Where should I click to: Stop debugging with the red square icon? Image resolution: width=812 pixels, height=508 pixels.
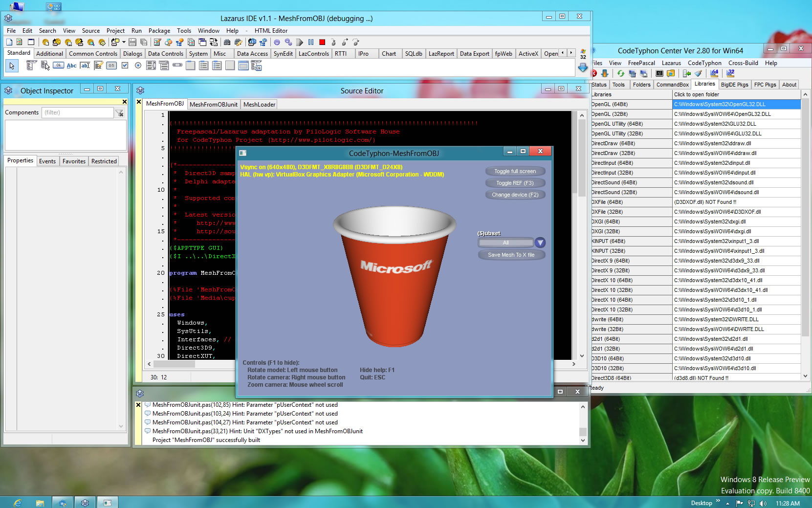tap(322, 42)
